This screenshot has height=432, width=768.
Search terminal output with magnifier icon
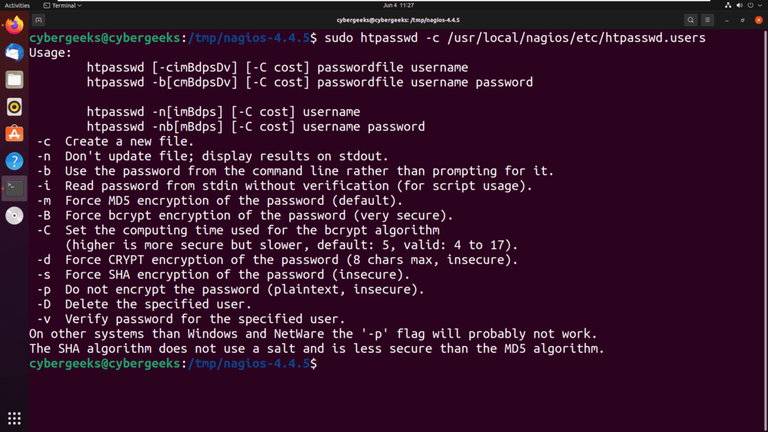coord(691,20)
